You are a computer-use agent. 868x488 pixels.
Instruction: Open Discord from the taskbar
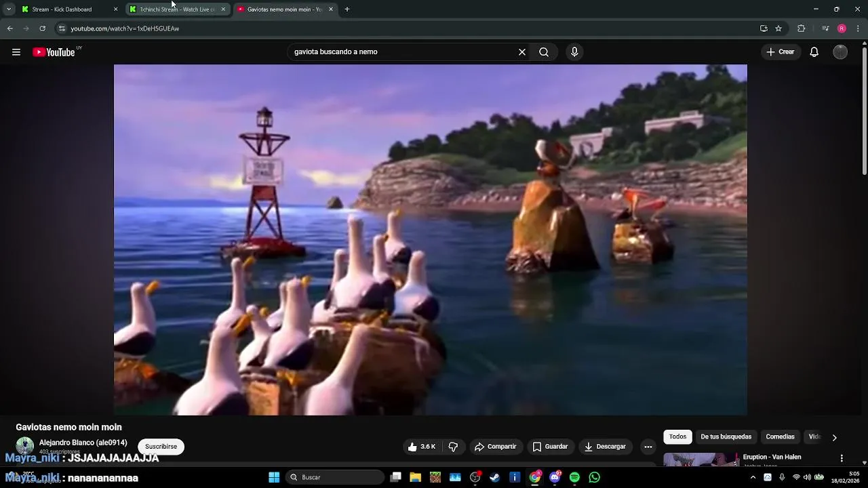(x=555, y=477)
